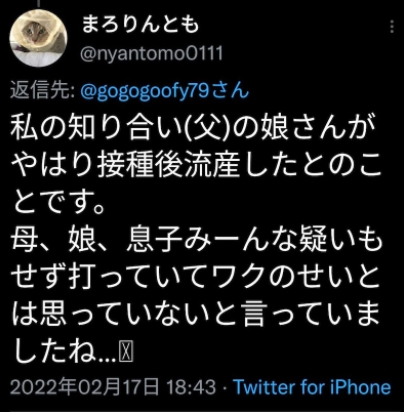Click the short line とです。
Viewport: 404px width, 412px height.
tap(59, 202)
